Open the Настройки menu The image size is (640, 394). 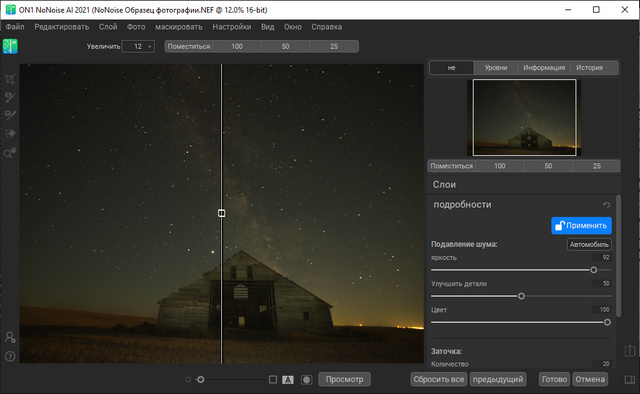pyautogui.click(x=231, y=27)
